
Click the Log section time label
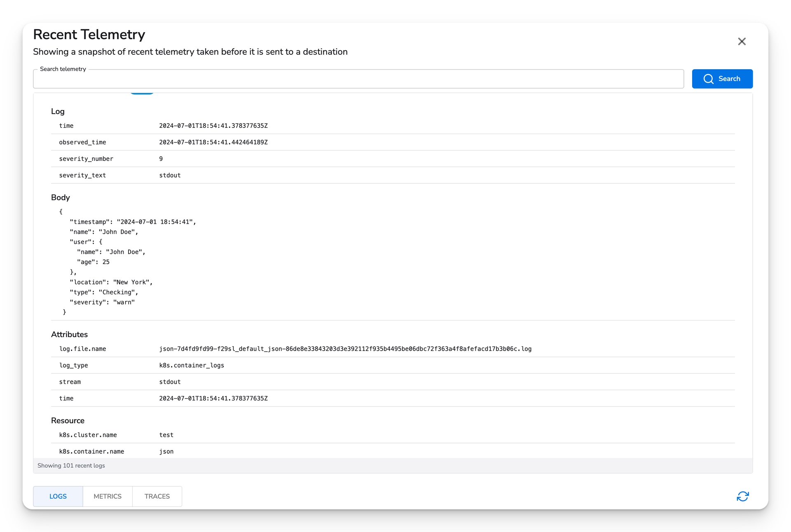(x=66, y=126)
